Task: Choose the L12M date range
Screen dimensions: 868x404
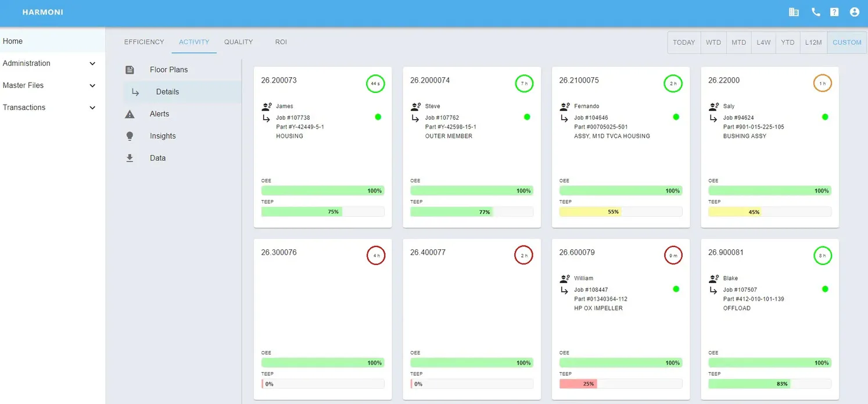Action: (813, 42)
